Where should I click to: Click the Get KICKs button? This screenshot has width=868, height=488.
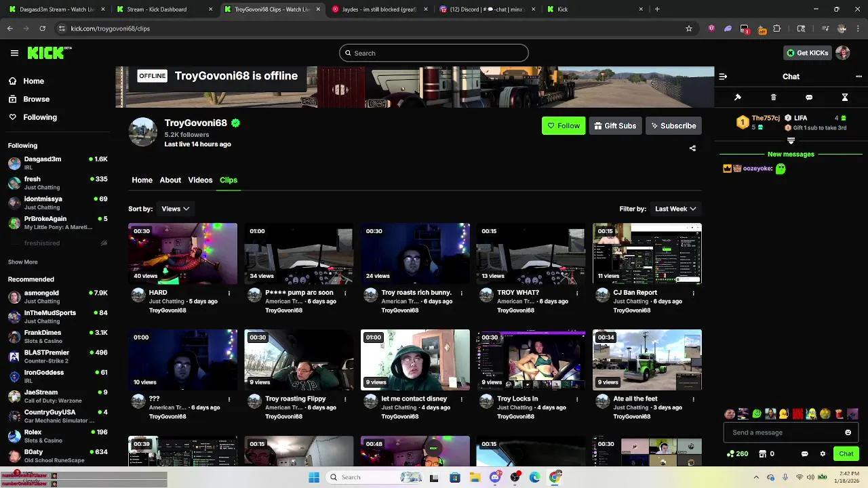tap(807, 53)
